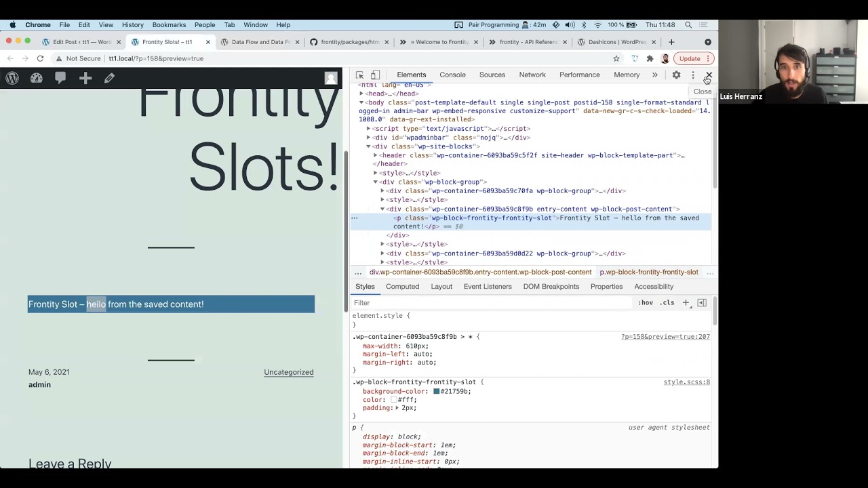Open DevTools settings gear
The width and height of the screenshot is (868, 488).
point(676,75)
